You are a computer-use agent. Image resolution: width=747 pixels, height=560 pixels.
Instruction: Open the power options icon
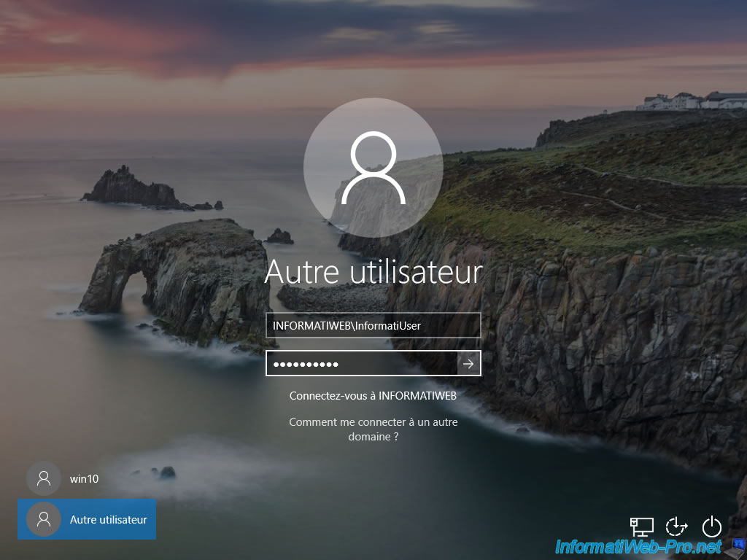(x=712, y=527)
